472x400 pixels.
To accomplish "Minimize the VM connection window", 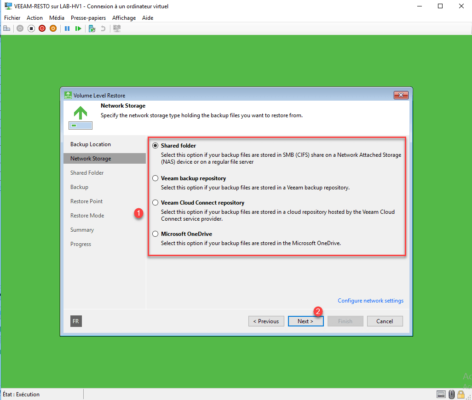I will pos(419,6).
